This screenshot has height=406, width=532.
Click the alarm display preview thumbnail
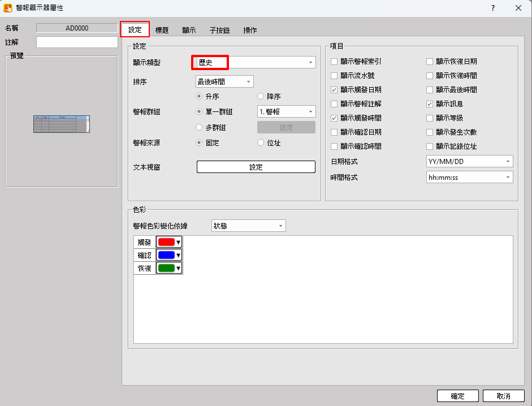[x=61, y=124]
